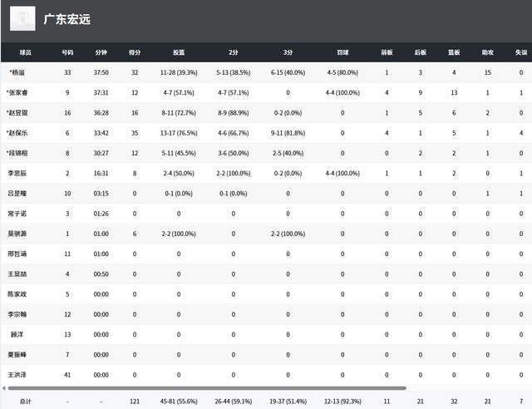The height and width of the screenshot is (409, 532).
Task: Select the 分钟 column header
Action: click(x=101, y=52)
